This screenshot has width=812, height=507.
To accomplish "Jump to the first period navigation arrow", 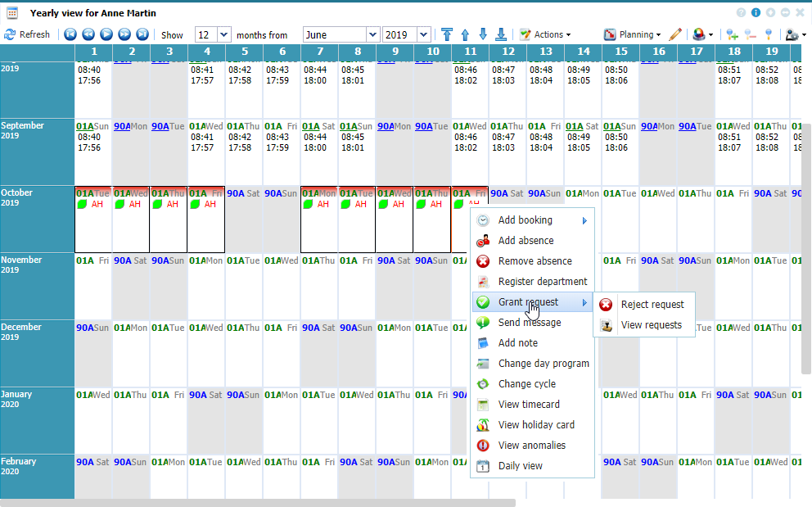I will pos(70,34).
